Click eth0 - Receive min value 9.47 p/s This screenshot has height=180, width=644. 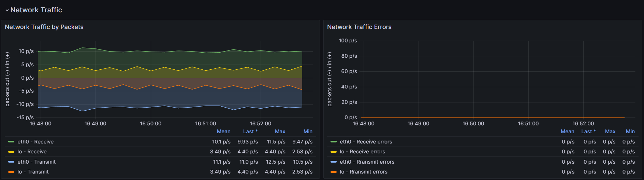(303, 142)
